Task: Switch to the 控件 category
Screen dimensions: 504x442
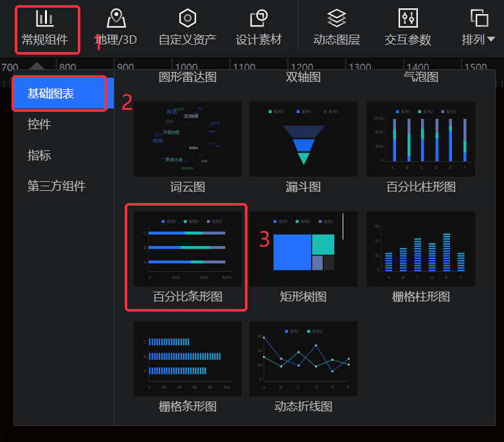Action: tap(39, 125)
